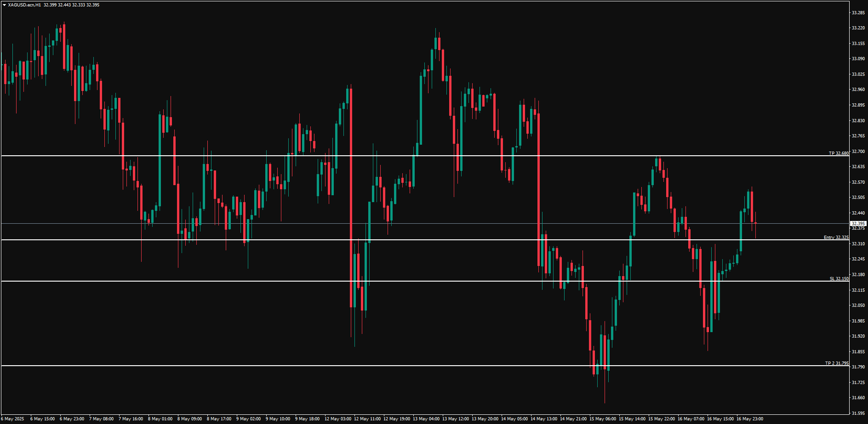Click the Entry line between labels
Viewport: 868px width, 424px height.
tap(414, 240)
